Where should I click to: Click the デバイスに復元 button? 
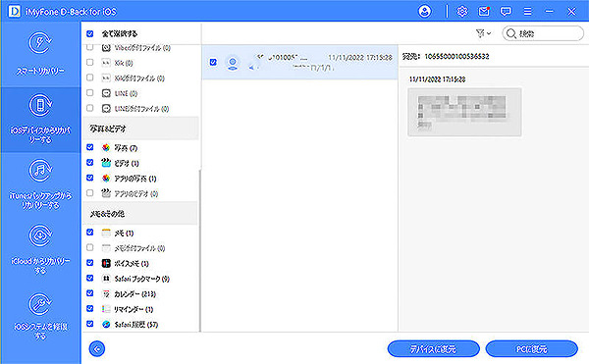[434, 349]
